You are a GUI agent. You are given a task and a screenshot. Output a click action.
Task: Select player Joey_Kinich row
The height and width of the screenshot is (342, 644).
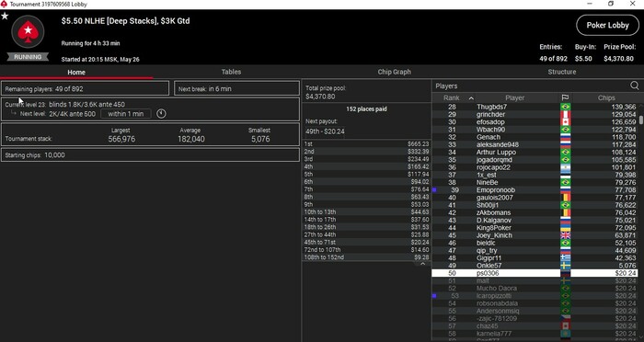(x=535, y=235)
